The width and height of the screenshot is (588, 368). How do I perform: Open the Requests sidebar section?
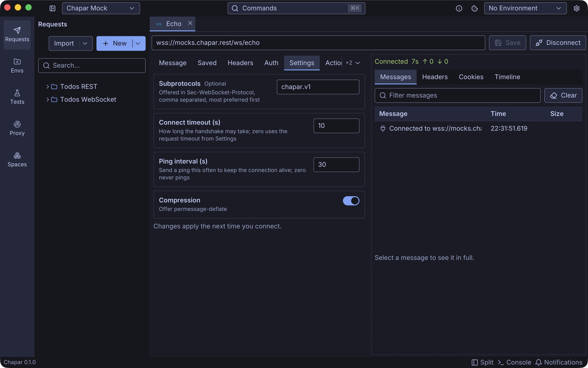coord(17,35)
